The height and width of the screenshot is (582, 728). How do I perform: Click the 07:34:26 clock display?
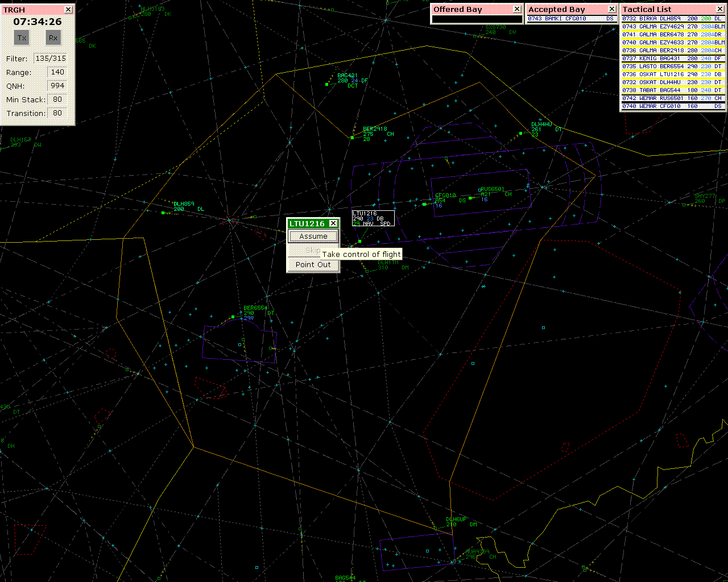coord(38,22)
